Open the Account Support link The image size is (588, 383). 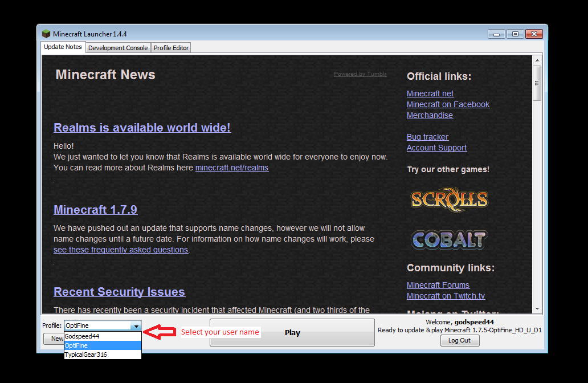pyautogui.click(x=436, y=148)
